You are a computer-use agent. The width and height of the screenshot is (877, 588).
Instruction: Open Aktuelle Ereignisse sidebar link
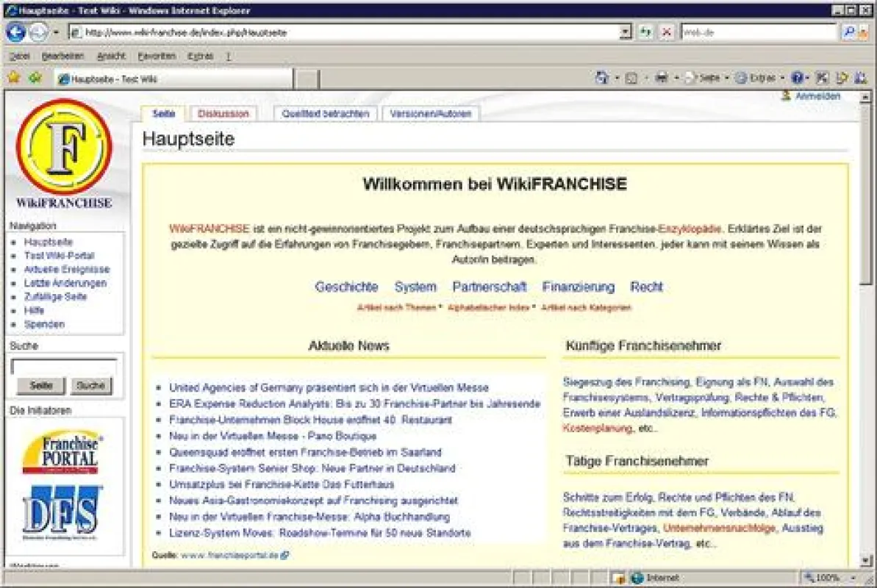click(67, 270)
